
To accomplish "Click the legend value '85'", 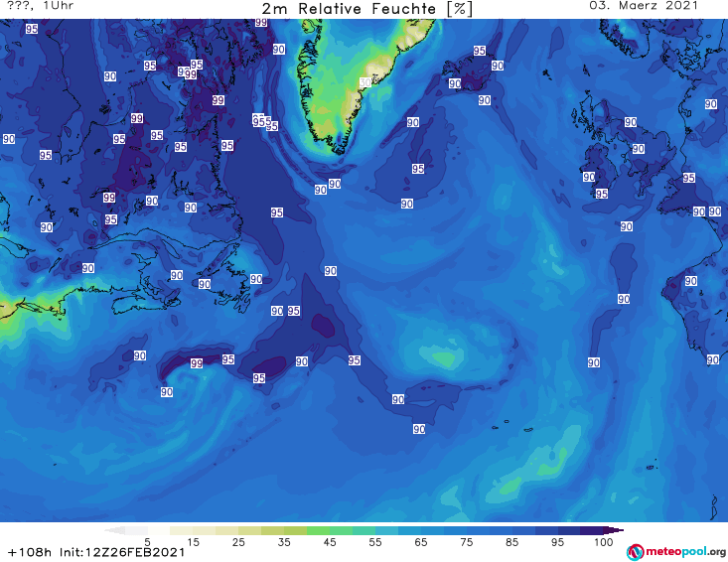I will click(511, 542).
